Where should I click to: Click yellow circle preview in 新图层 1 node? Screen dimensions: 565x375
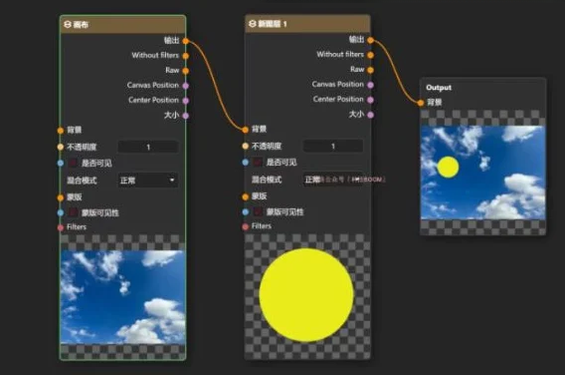[307, 295]
